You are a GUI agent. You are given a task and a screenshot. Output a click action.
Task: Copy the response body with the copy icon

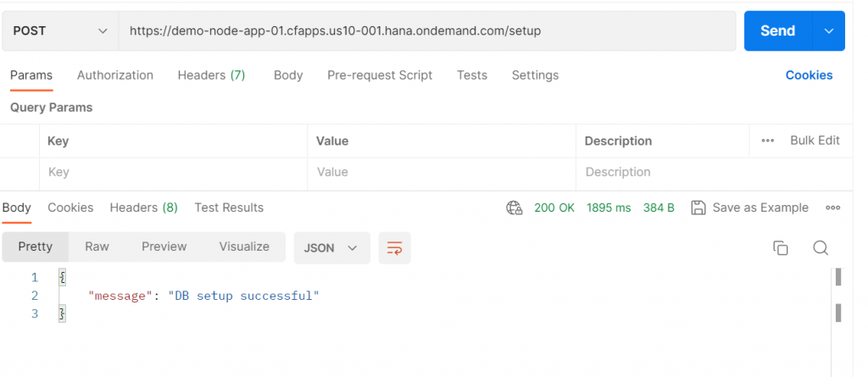(781, 248)
